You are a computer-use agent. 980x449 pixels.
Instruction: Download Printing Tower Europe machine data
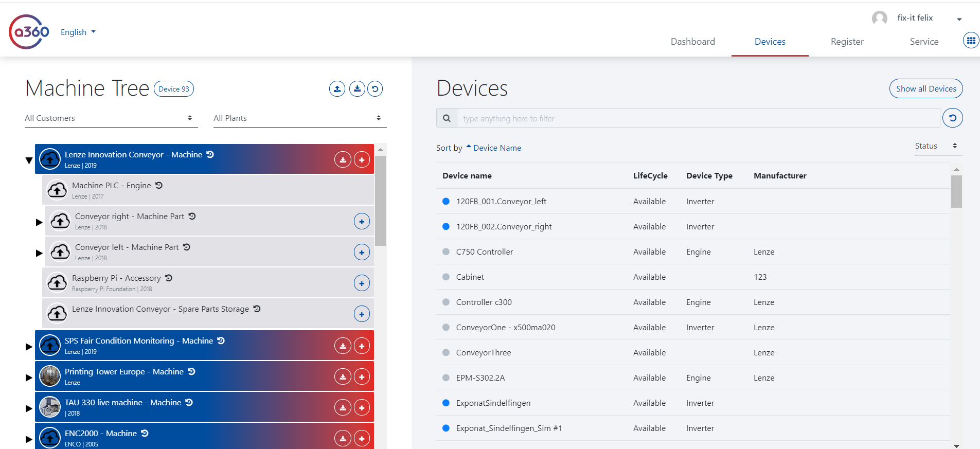tap(343, 377)
